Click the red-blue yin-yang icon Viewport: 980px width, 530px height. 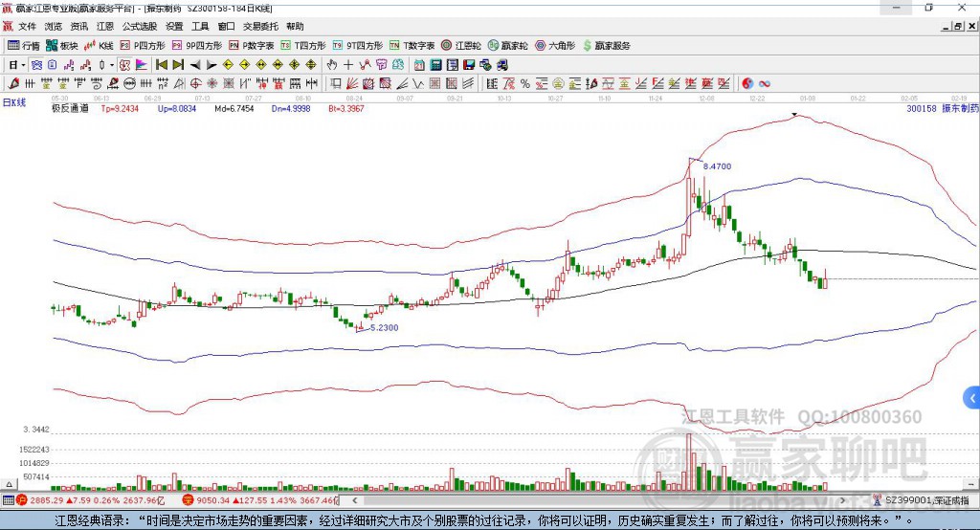[x=747, y=84]
